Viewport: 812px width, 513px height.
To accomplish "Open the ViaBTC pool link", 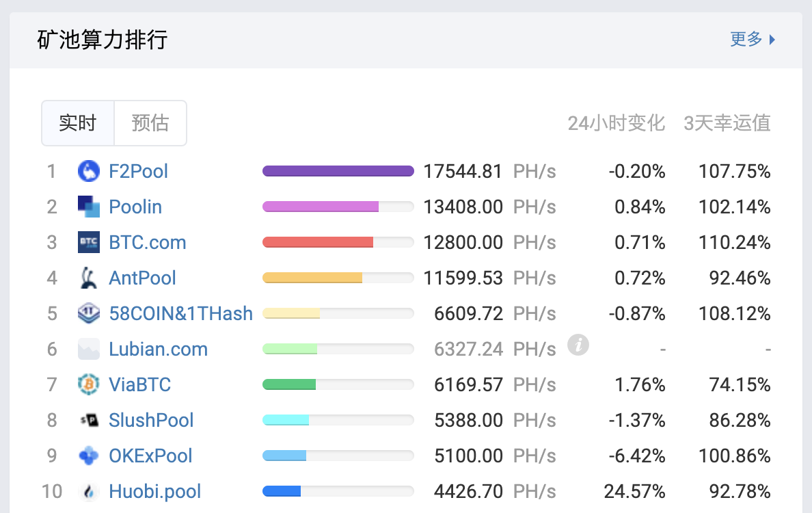I will [x=140, y=385].
